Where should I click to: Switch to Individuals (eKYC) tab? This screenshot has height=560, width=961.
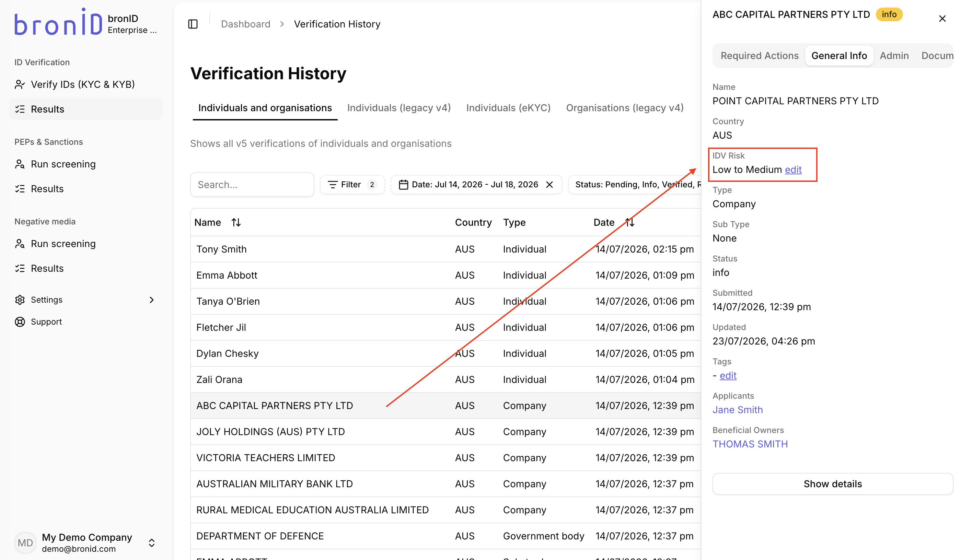508,108
